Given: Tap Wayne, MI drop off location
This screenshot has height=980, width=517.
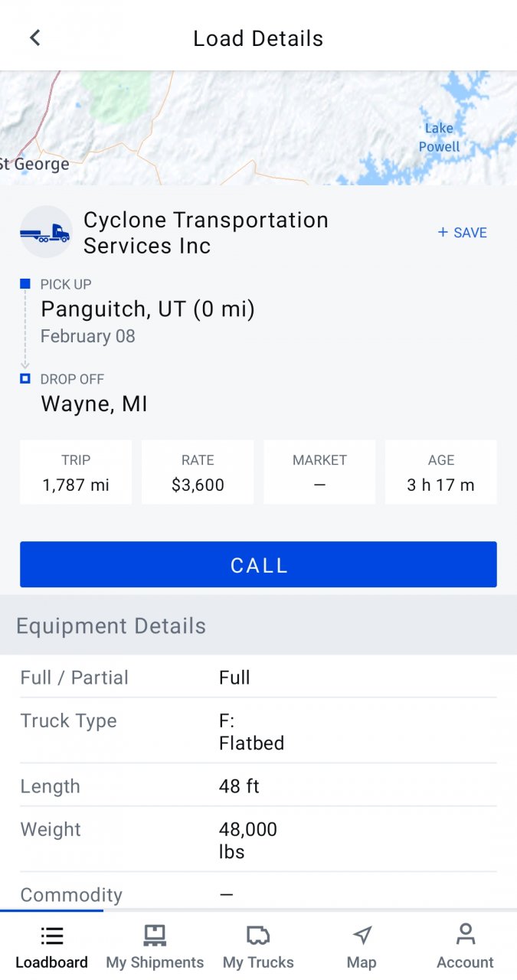Looking at the screenshot, I should (94, 403).
